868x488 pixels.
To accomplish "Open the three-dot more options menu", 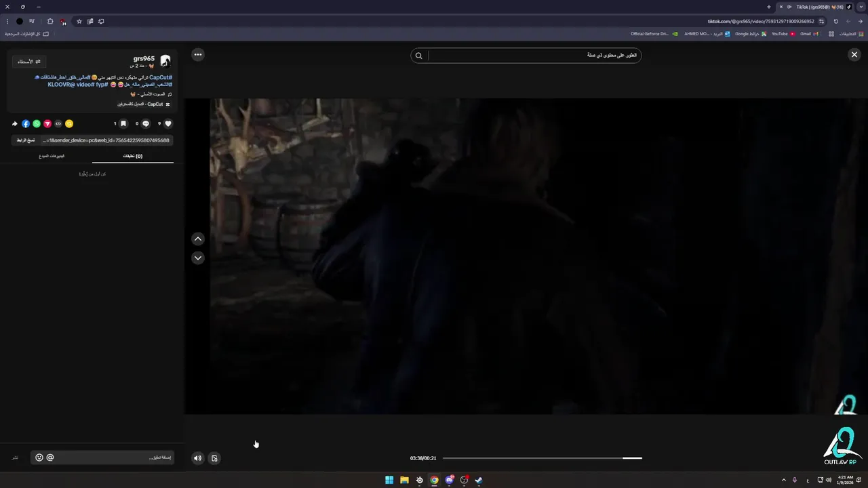I will click(198, 55).
